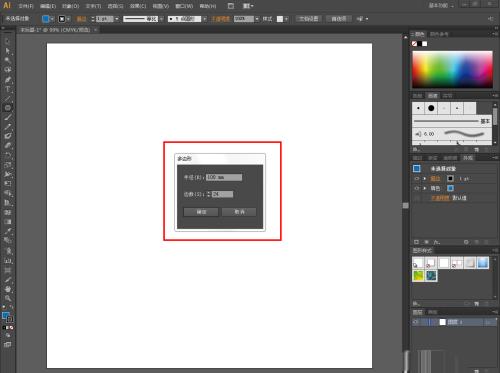Open the variable width profile dropdown
The height and width of the screenshot is (373, 500).
[x=161, y=19]
